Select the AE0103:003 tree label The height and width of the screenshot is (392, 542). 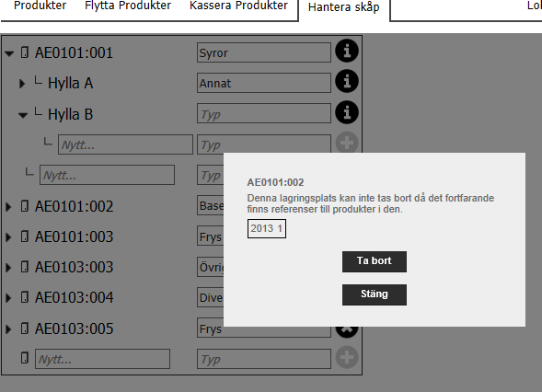tap(74, 267)
